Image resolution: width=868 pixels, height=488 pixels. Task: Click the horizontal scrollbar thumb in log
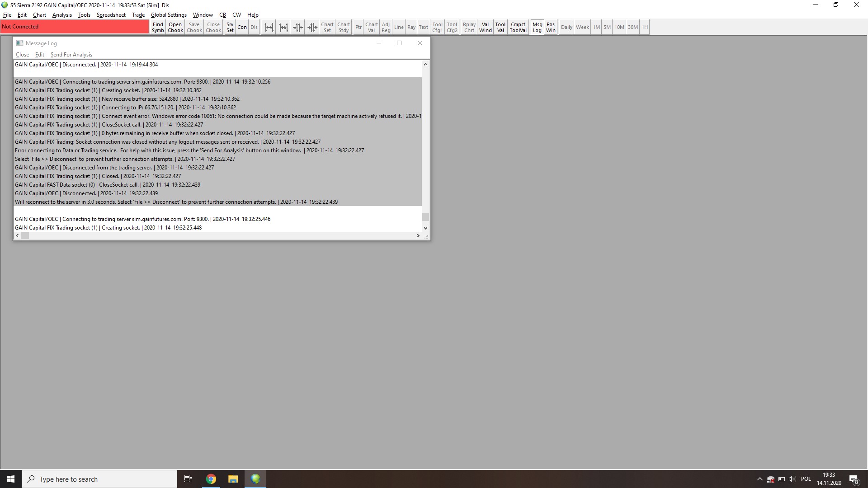pos(25,236)
